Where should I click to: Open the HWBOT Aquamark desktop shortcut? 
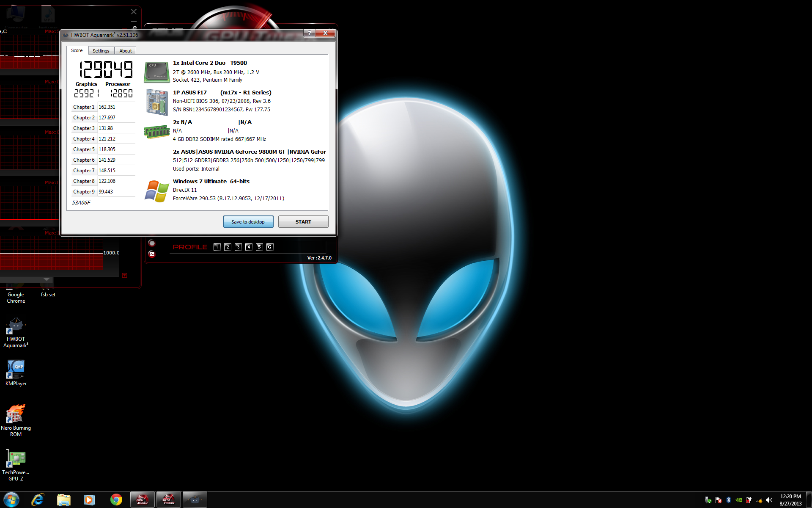coord(16,333)
